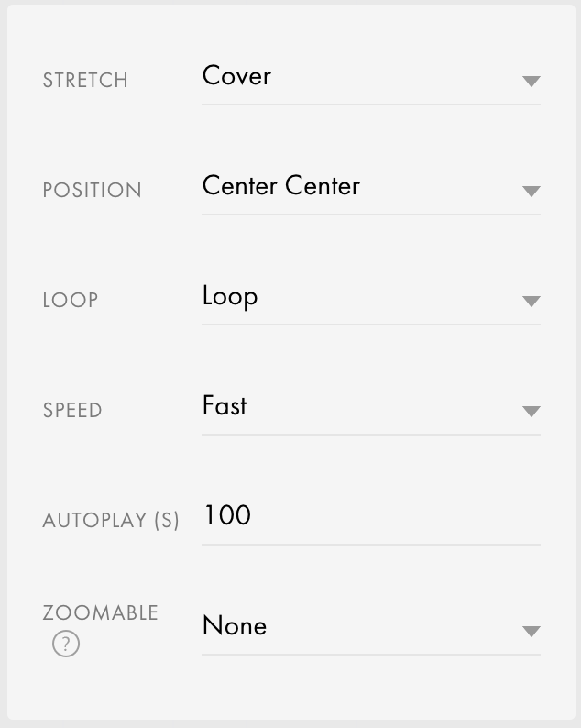Open the Stretch dropdown arrow
The height and width of the screenshot is (728, 581).
coord(531,82)
